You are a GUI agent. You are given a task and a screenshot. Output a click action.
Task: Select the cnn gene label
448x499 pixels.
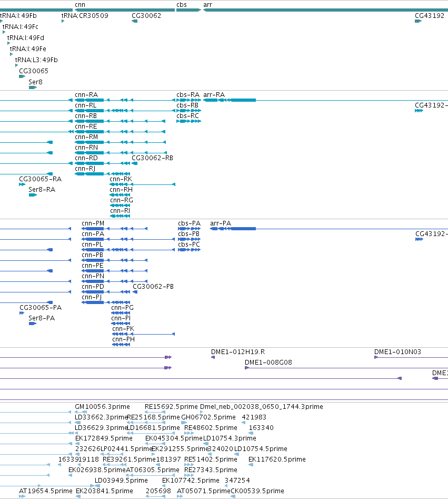tap(80, 5)
